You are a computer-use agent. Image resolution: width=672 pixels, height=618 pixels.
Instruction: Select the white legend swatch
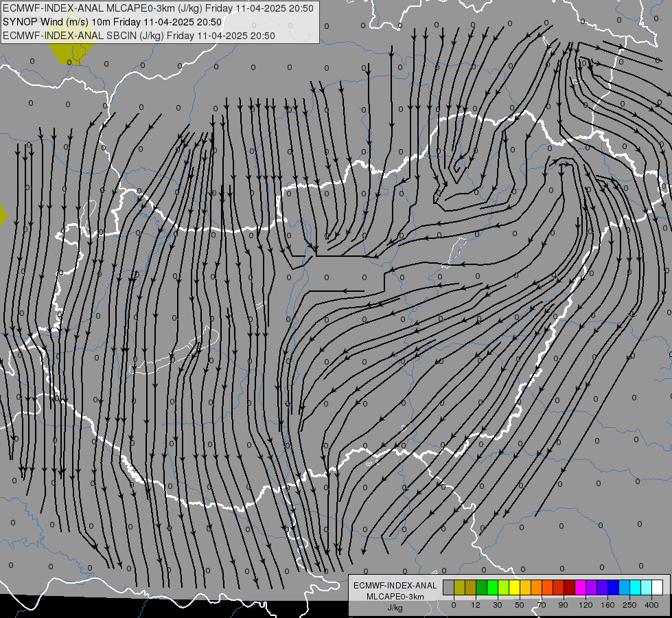658,587
